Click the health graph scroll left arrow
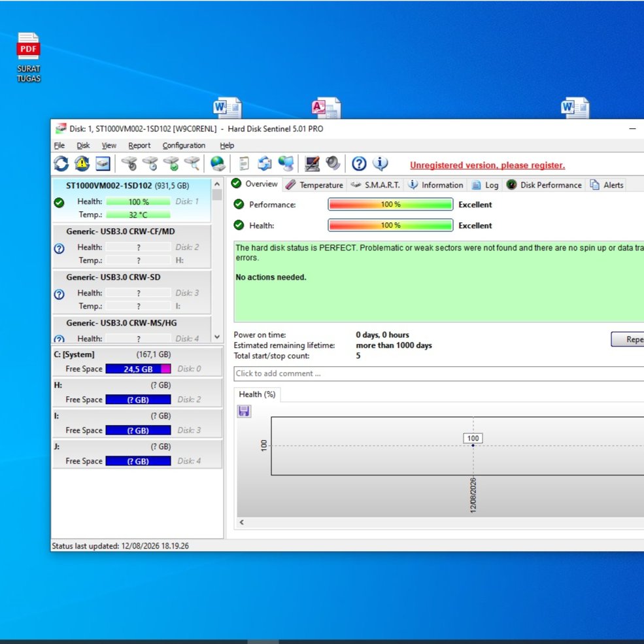Screen dimensions: 644x644 242,522
